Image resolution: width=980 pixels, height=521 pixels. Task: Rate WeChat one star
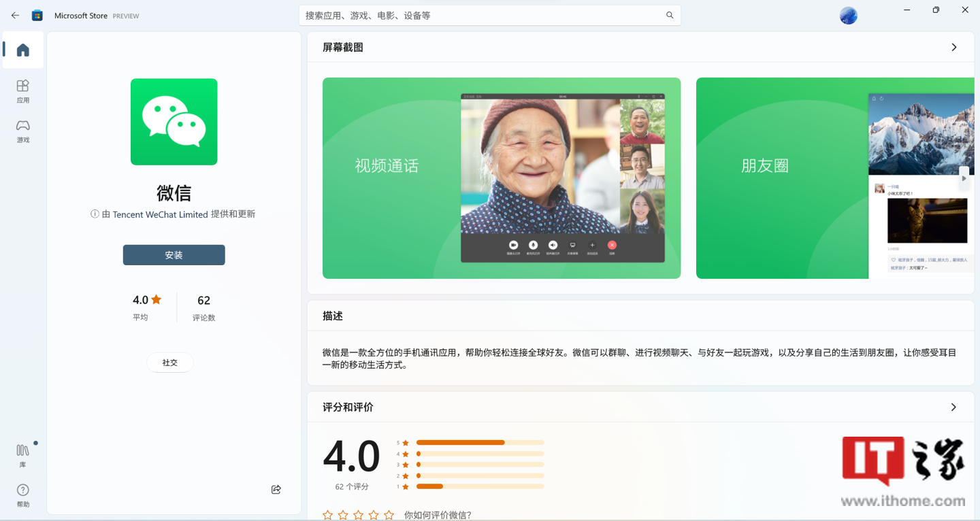coord(328,515)
